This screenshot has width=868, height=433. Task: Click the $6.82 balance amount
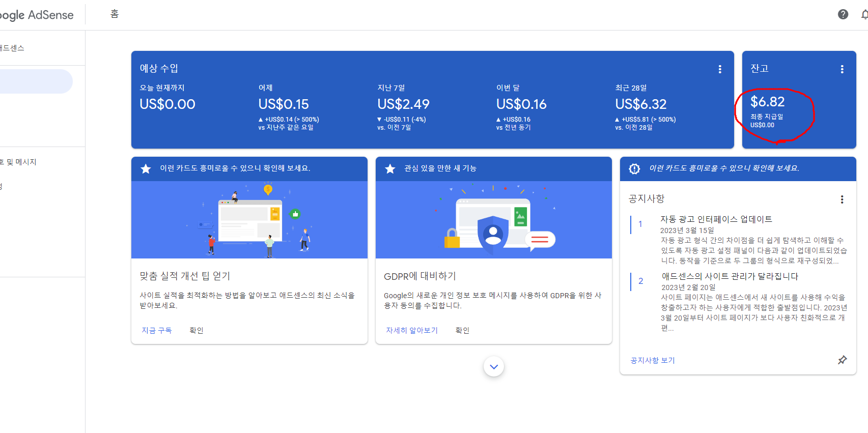click(x=767, y=102)
